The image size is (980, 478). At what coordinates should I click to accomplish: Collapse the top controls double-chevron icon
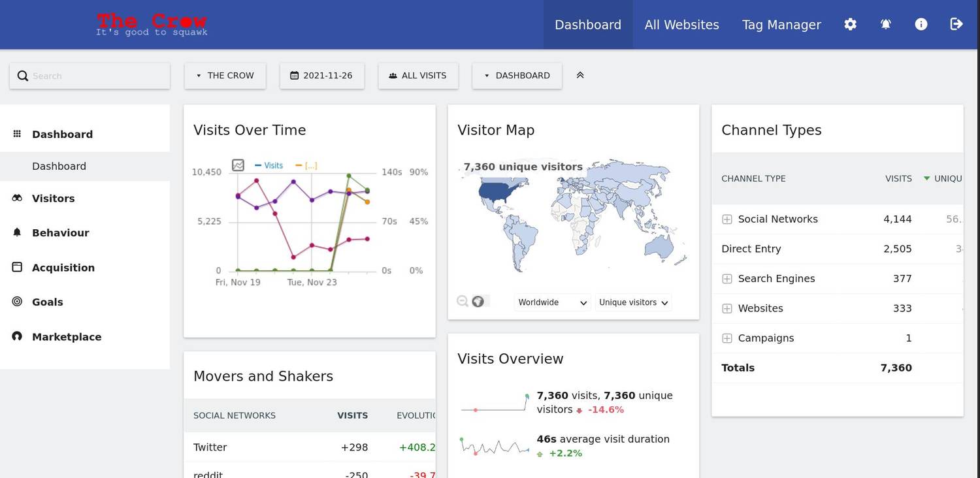(580, 75)
